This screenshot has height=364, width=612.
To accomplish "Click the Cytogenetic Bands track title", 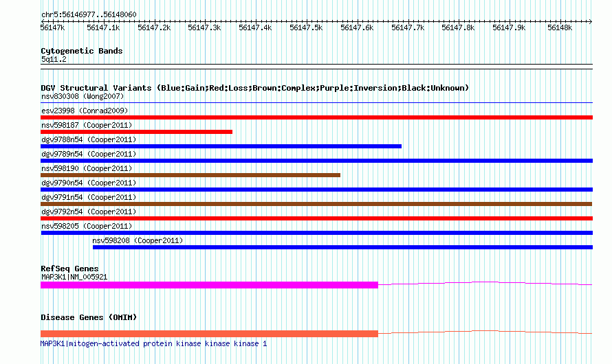I will (x=82, y=51).
